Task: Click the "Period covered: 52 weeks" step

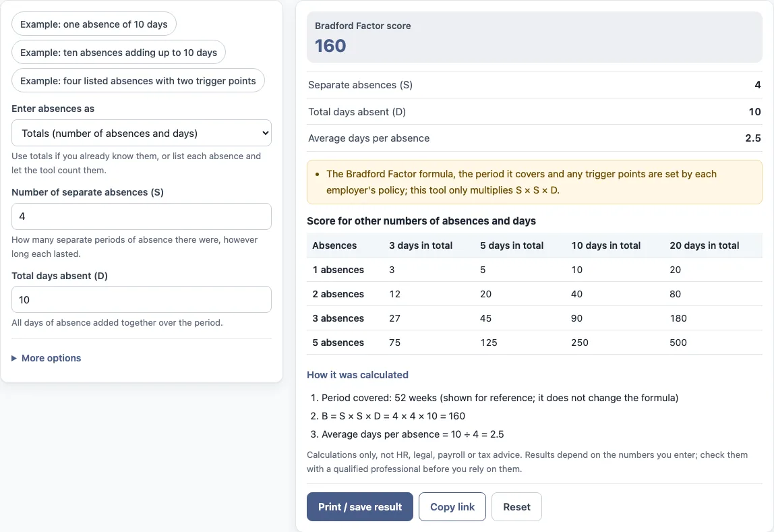Action: pos(500,398)
